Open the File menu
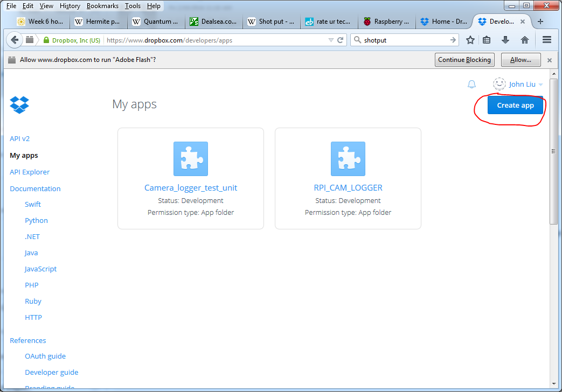562x392 pixels. pos(11,6)
